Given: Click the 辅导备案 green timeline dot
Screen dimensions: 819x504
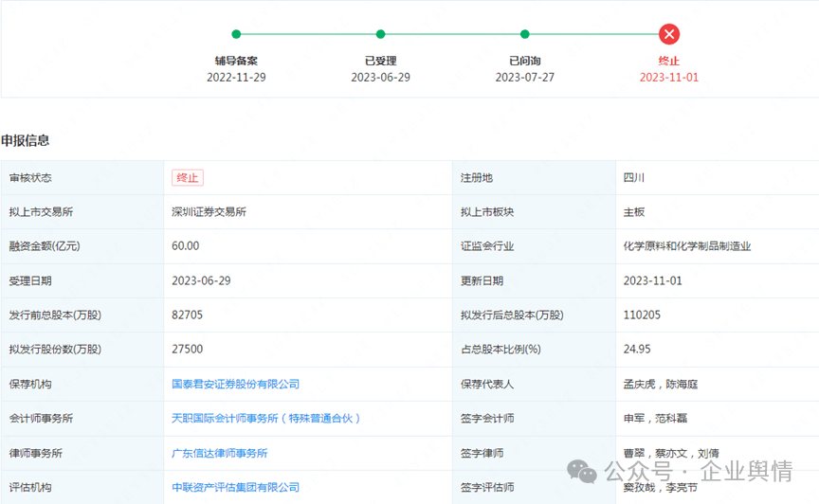Looking at the screenshot, I should (236, 34).
